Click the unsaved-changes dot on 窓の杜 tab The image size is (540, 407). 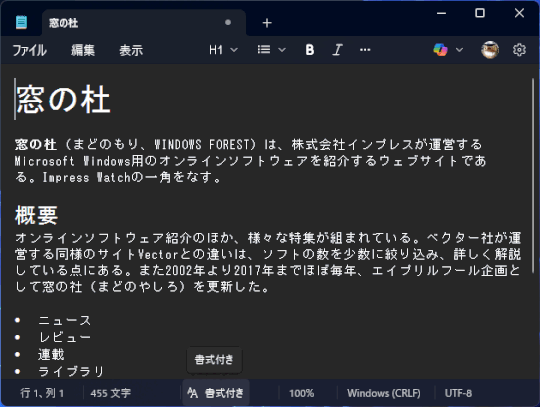click(x=228, y=22)
